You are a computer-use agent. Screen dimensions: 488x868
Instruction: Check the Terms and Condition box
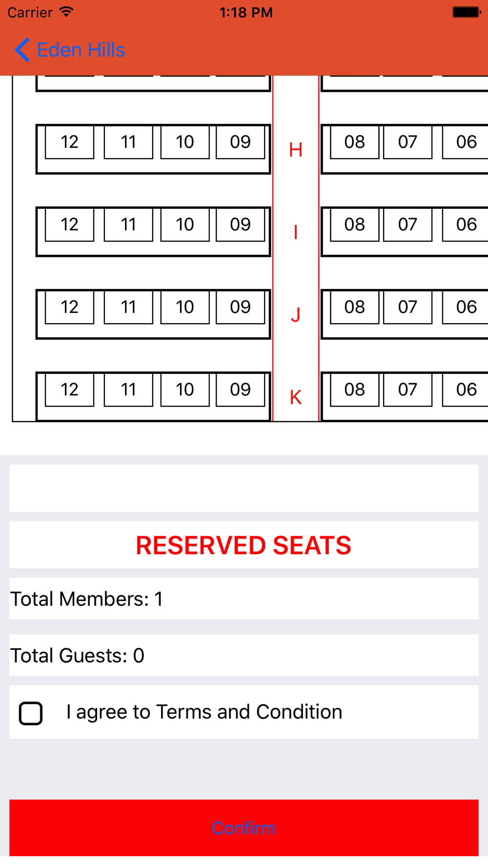pos(31,713)
